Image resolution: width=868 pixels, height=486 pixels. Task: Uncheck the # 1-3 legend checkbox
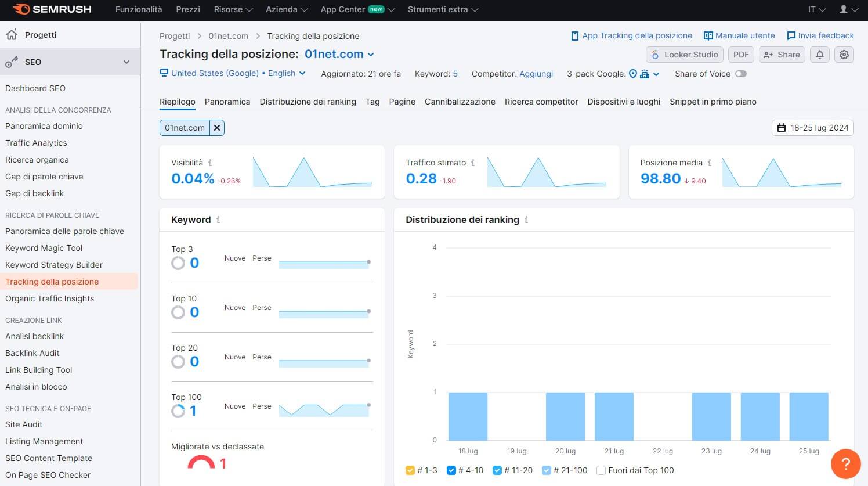[x=410, y=470]
